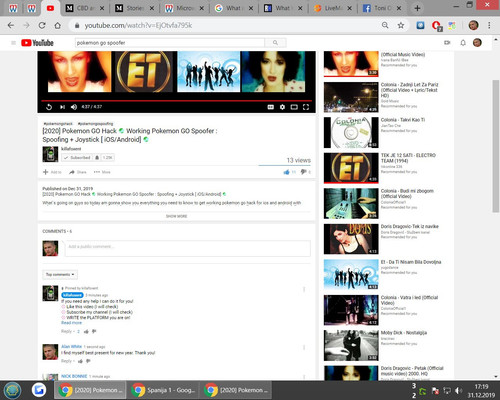The width and height of the screenshot is (500, 400).
Task: Click the red video progress bar
Action: pos(177,100)
